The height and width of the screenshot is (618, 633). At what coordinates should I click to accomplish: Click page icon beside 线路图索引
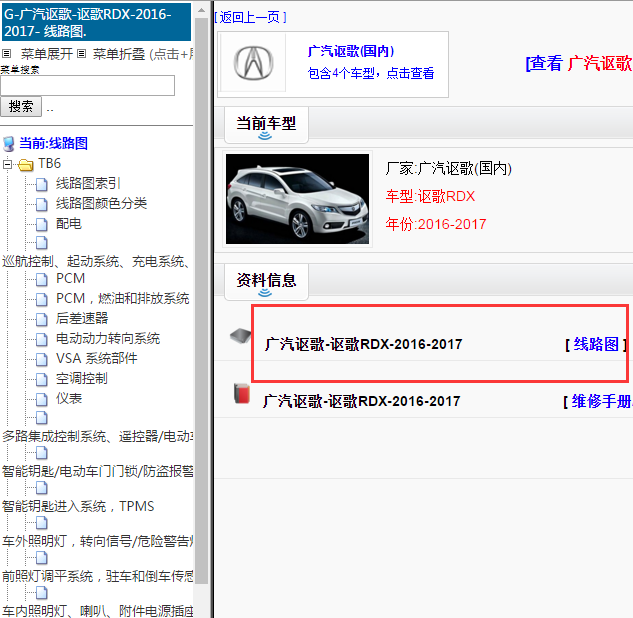42,184
